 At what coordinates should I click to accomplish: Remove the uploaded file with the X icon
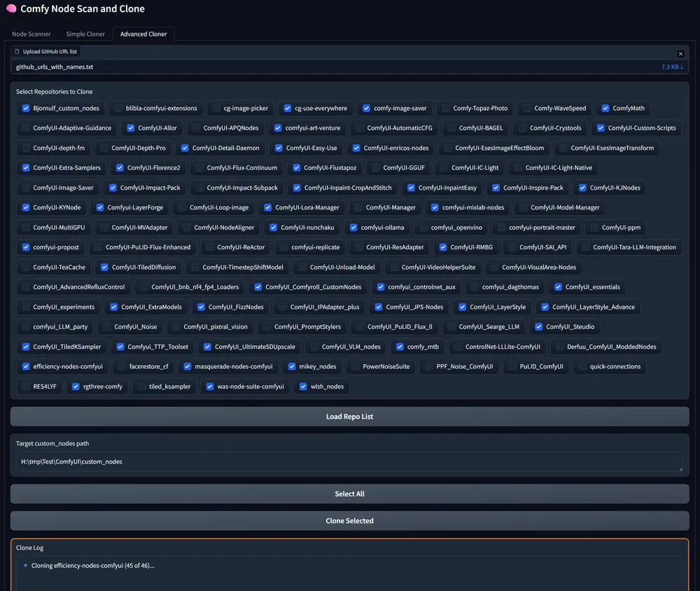pos(679,53)
